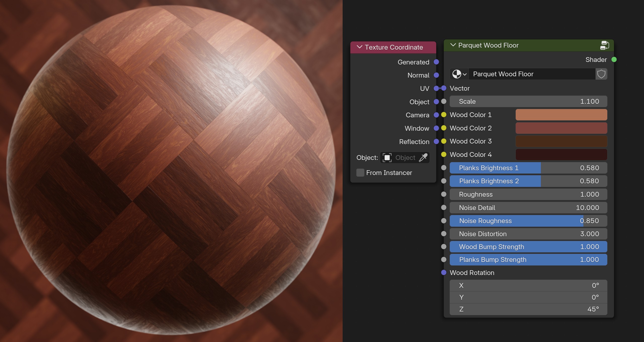The height and width of the screenshot is (342, 644).
Task: Click the Z rotation field showing 45°
Action: coord(528,309)
